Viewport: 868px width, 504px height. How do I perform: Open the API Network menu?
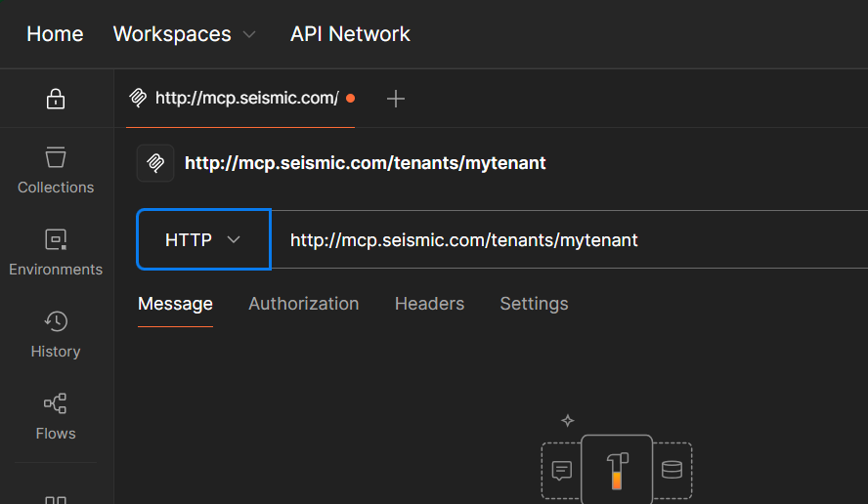point(350,34)
